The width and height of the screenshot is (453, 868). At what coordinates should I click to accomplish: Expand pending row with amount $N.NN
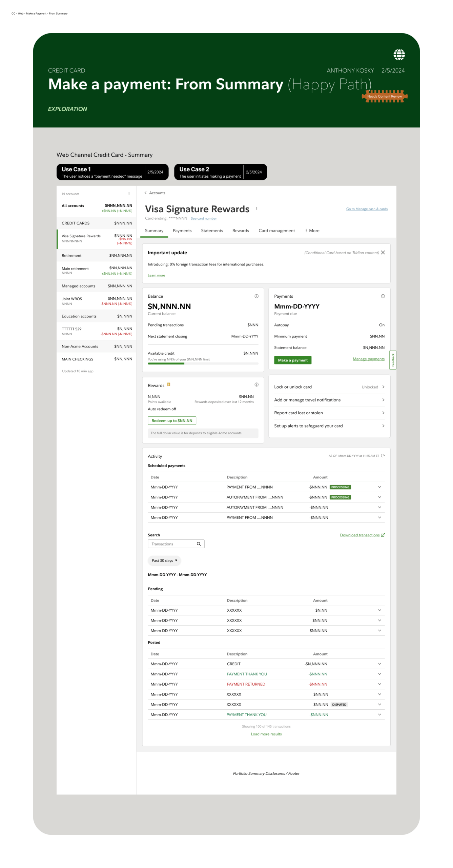click(379, 610)
